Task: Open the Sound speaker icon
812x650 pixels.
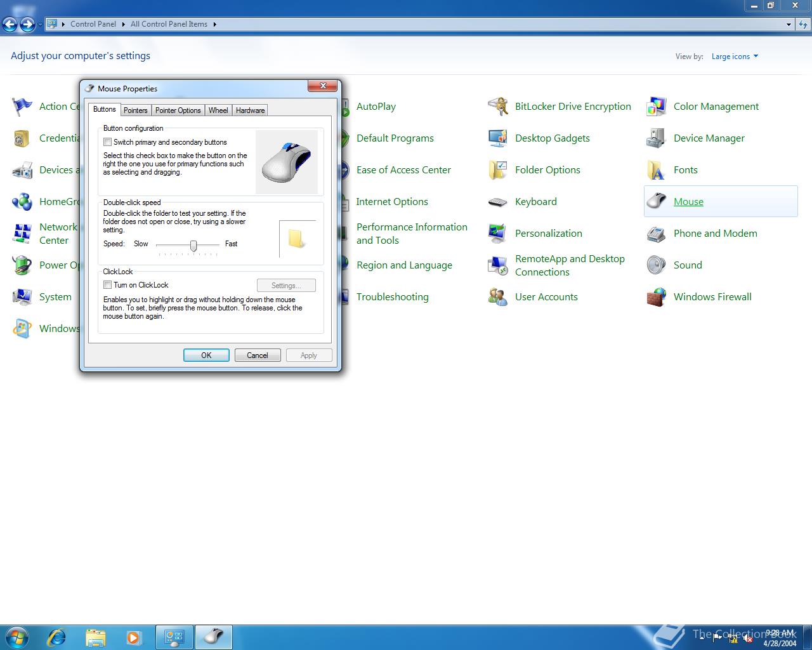Action: point(657,265)
